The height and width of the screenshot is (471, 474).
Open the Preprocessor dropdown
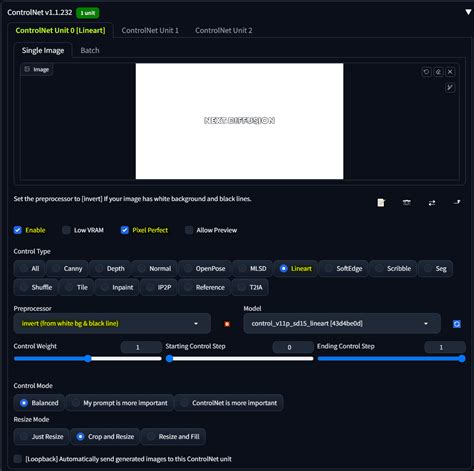[x=112, y=324]
